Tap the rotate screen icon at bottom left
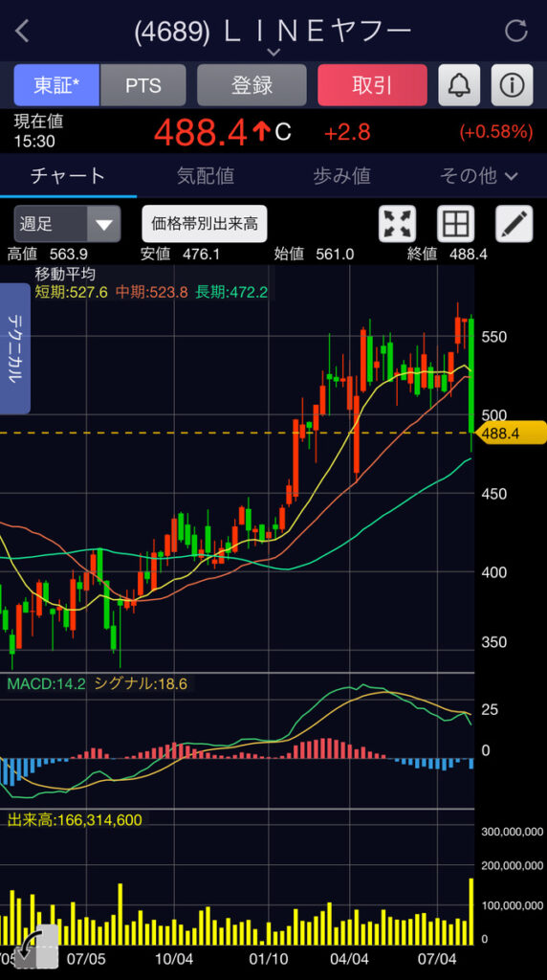Image resolution: width=547 pixels, height=980 pixels. (x=36, y=947)
